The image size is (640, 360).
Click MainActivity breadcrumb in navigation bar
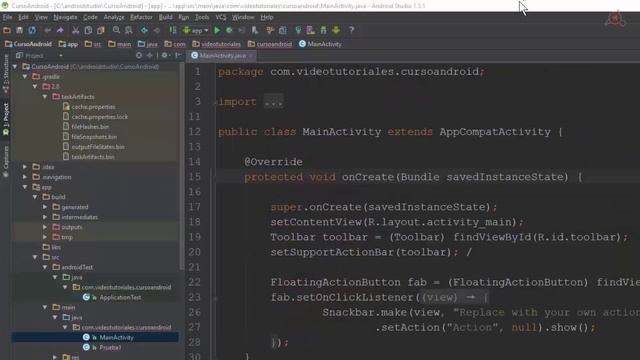coord(320,44)
